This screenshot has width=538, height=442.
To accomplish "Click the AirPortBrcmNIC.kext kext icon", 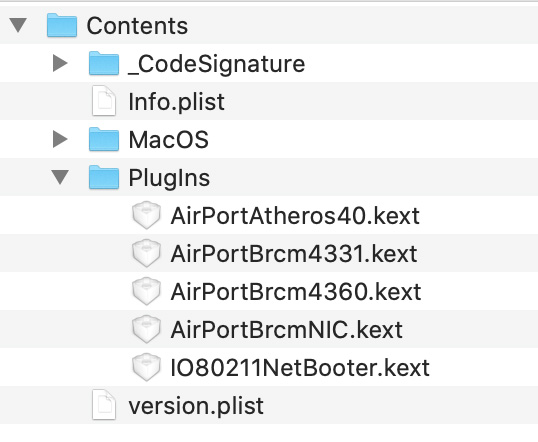I will point(146,329).
